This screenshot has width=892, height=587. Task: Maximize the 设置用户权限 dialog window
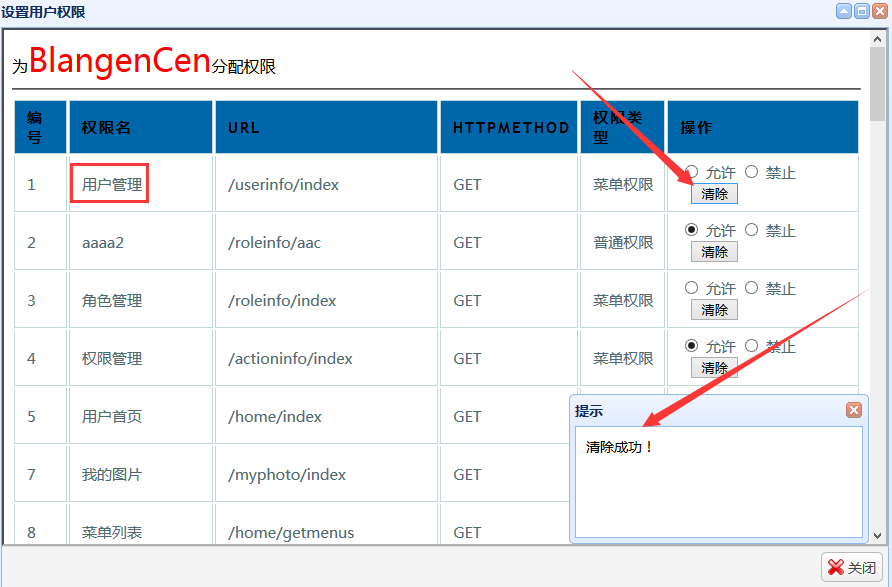[x=862, y=11]
